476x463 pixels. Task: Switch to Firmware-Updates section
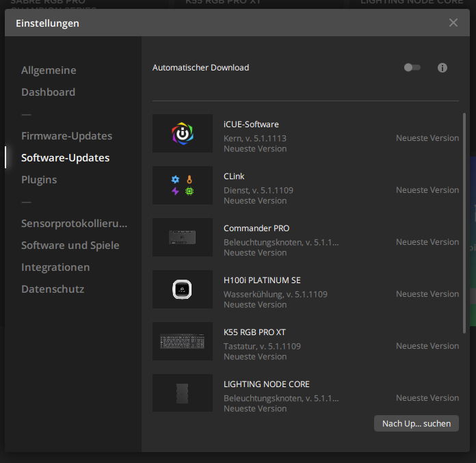pos(67,136)
